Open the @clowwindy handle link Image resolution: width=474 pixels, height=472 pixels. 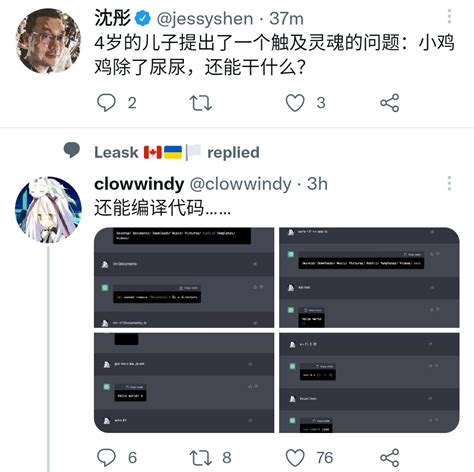[240, 184]
